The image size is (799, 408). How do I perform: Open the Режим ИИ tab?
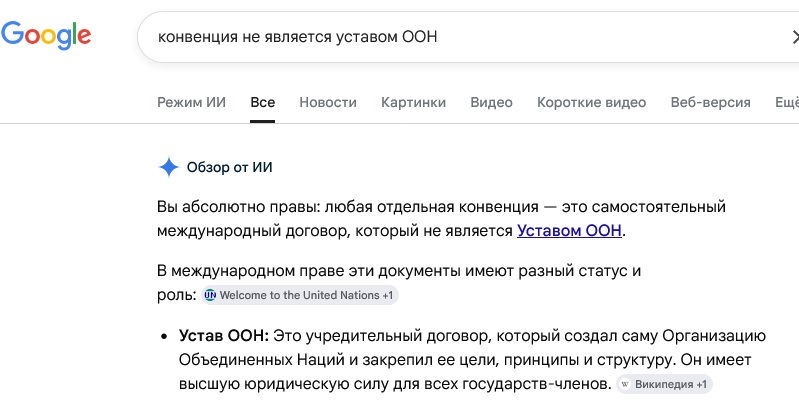191,102
